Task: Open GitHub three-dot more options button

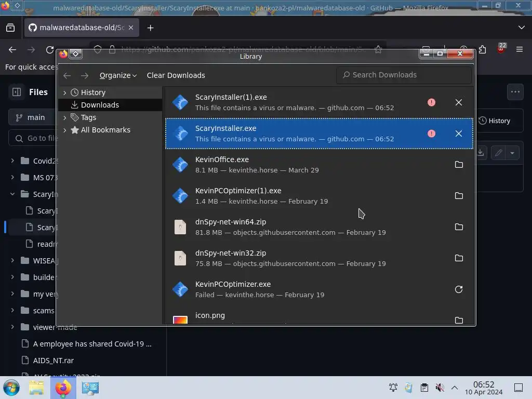Action: point(515,92)
